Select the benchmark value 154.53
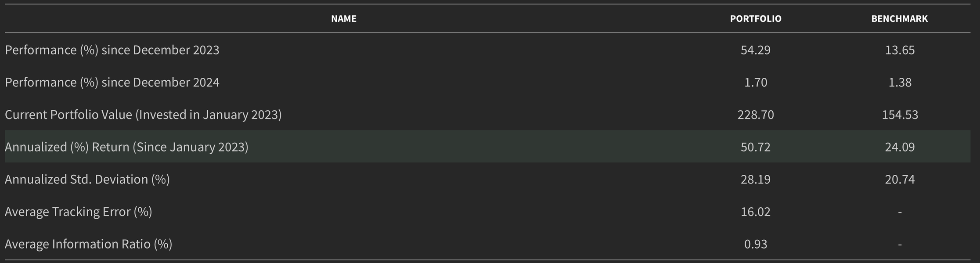 [x=900, y=115]
